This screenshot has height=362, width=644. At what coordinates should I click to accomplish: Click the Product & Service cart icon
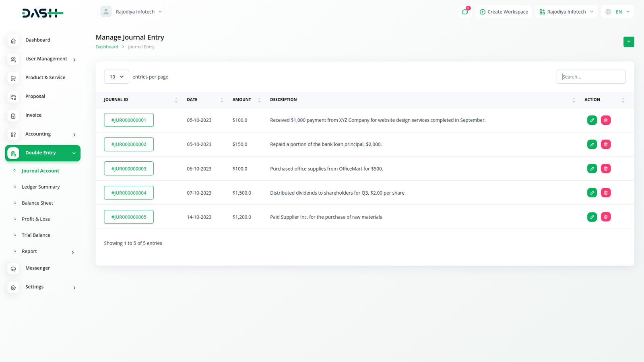pos(13,78)
